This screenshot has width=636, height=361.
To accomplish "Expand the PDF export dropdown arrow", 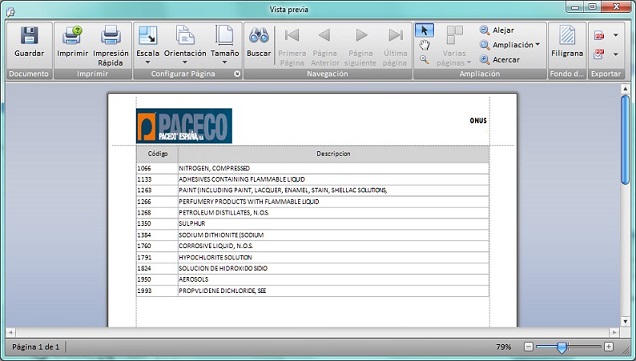I will [x=616, y=36].
